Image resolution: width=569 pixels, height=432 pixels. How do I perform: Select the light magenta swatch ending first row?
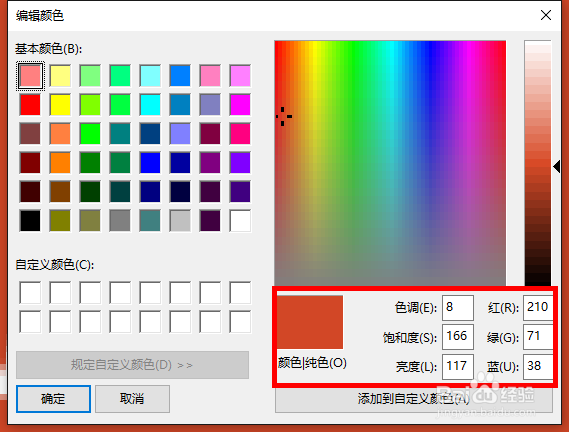pos(240,76)
